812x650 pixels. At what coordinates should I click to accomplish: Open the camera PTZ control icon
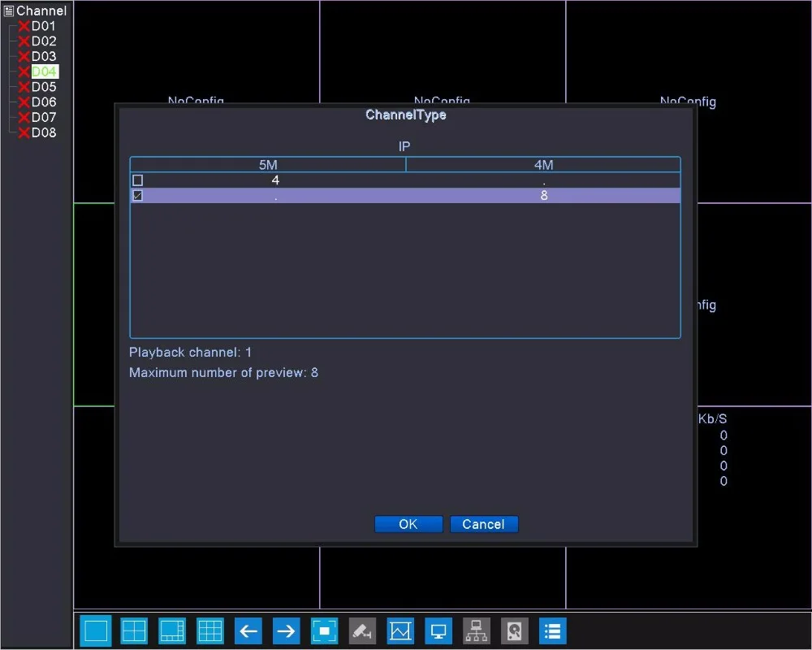point(362,630)
